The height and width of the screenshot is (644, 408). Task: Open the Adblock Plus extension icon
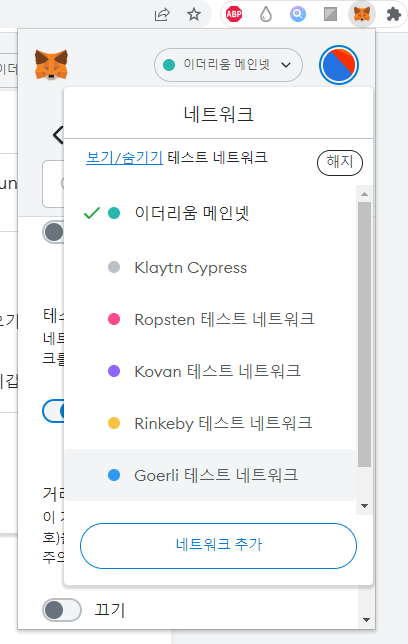click(x=234, y=14)
